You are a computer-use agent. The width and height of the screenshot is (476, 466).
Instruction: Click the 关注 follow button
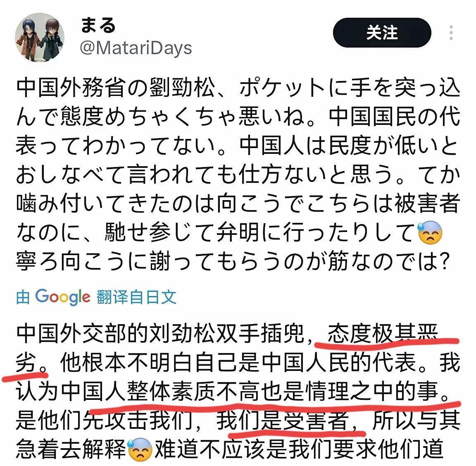(x=382, y=33)
